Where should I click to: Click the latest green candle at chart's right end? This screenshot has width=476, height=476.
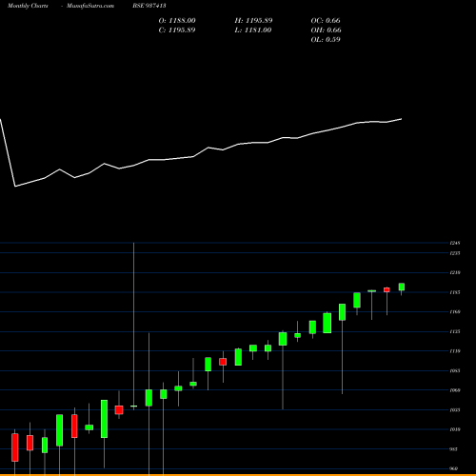pos(402,287)
